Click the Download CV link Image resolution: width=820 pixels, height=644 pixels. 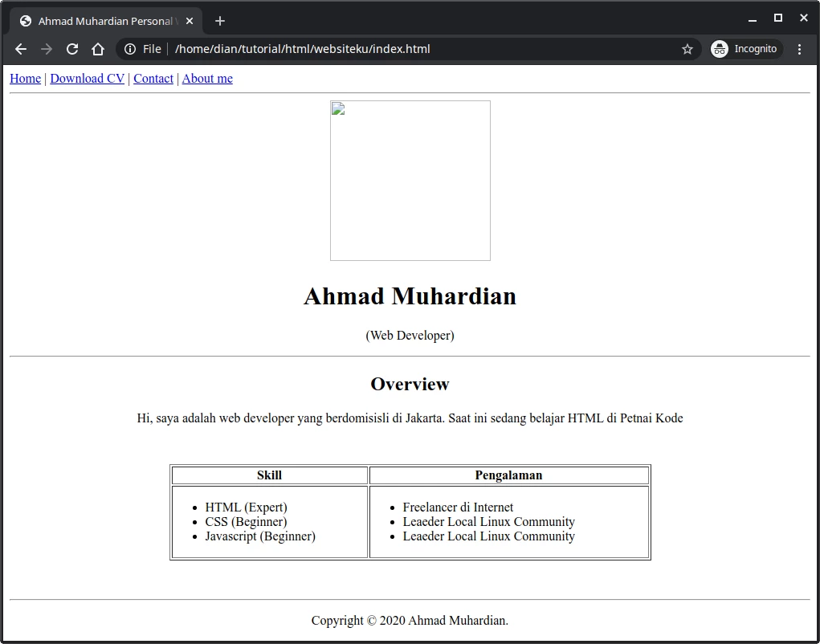[87, 79]
